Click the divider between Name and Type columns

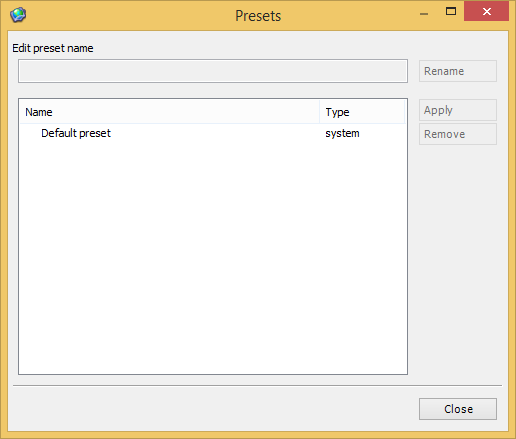coord(320,112)
